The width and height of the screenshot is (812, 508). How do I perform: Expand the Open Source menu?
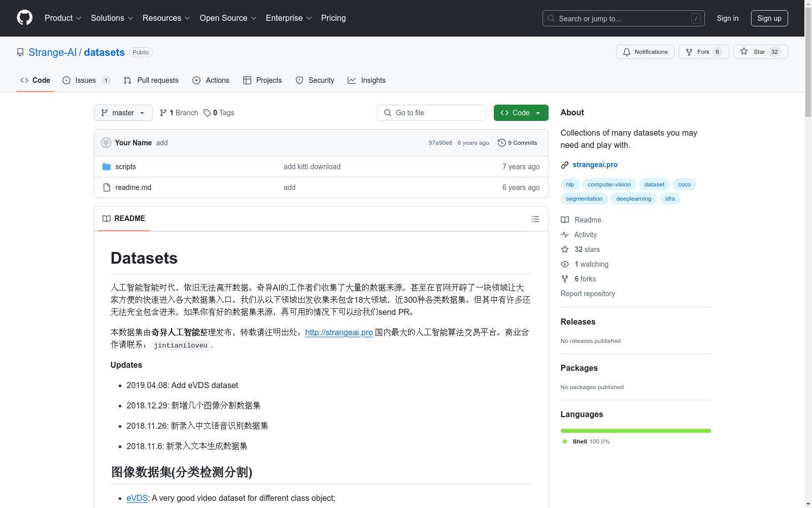tap(228, 18)
